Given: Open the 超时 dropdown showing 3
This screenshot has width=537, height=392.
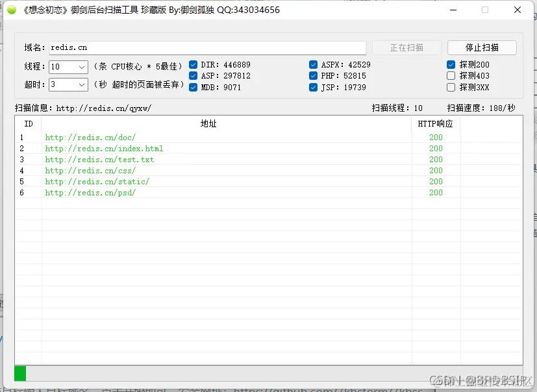Looking at the screenshot, I should coord(68,84).
